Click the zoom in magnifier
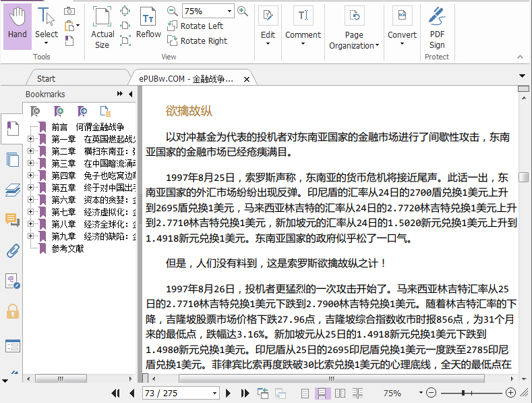 [243, 11]
